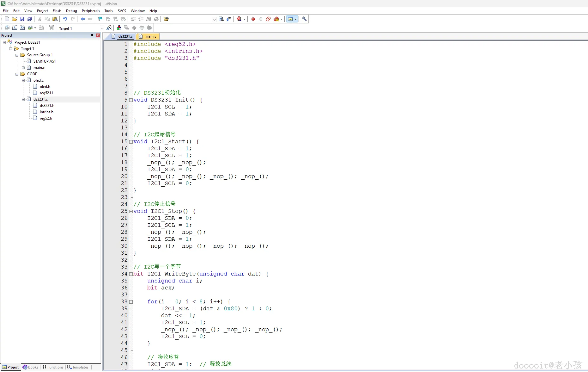
Task: Click the Configuration wrench icon
Action: [x=304, y=19]
